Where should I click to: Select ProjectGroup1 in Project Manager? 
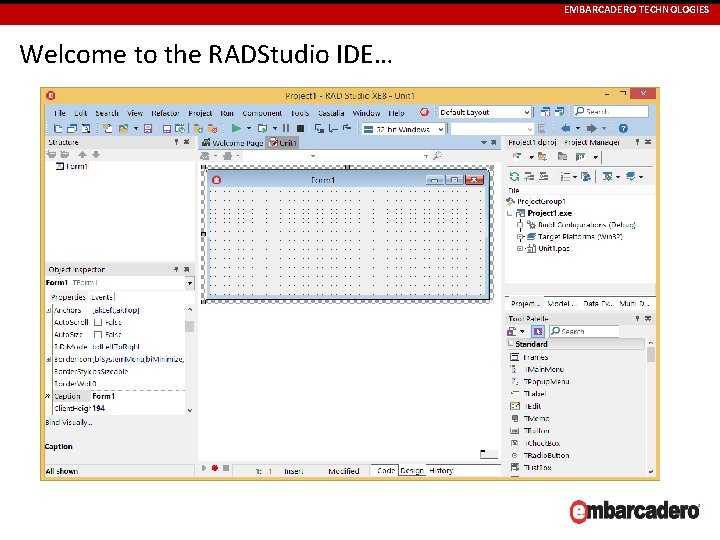point(541,201)
